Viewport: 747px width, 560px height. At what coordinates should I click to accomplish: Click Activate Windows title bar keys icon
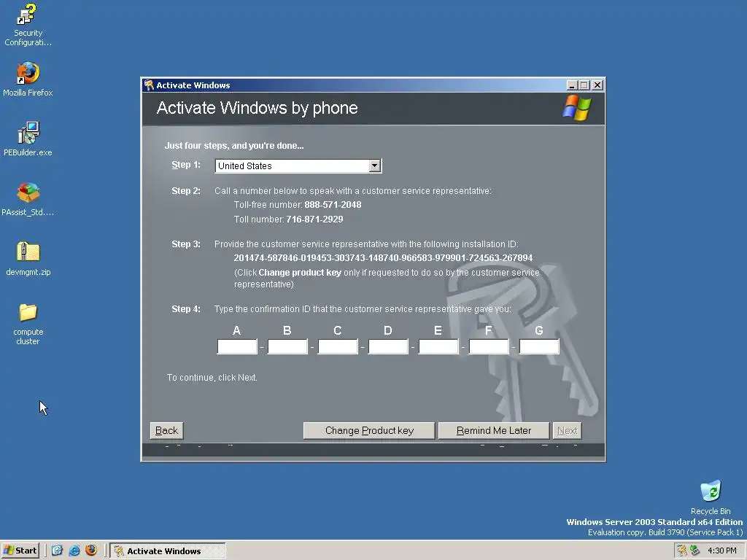[x=149, y=85]
